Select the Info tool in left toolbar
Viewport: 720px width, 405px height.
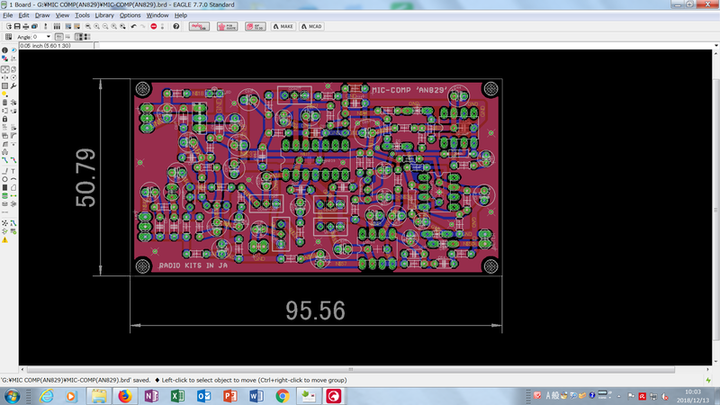[x=5, y=49]
